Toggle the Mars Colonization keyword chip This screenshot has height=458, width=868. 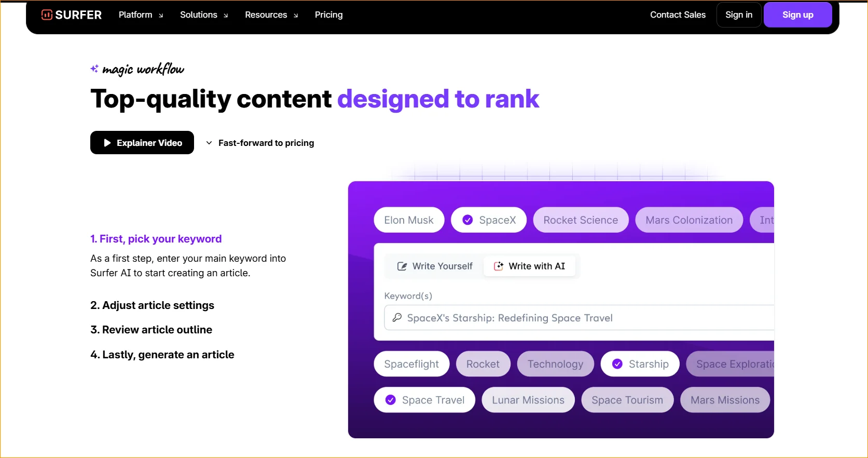(689, 220)
